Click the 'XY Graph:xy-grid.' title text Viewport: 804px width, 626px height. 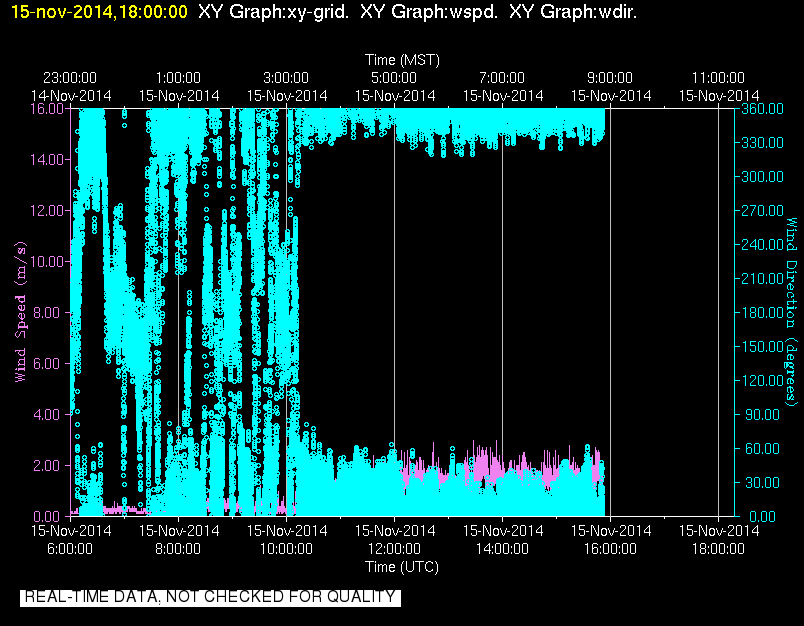[x=273, y=12]
